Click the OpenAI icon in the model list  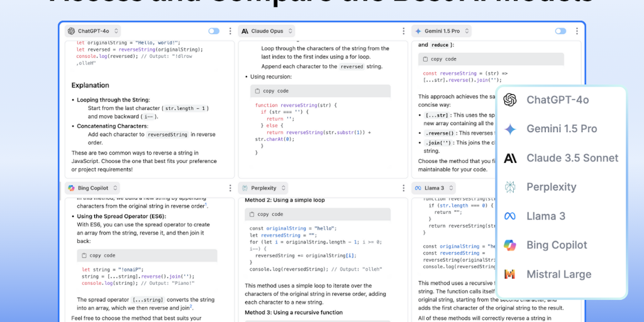tap(510, 100)
